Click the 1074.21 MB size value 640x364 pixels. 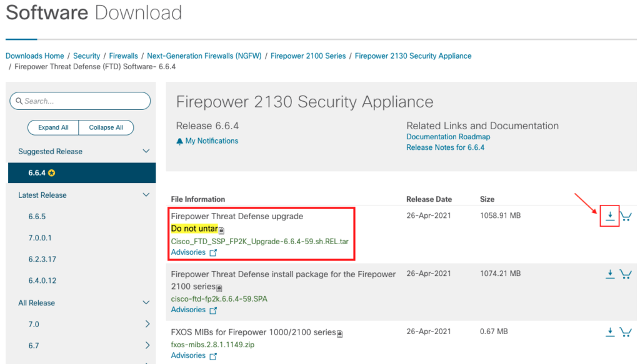[x=501, y=273]
